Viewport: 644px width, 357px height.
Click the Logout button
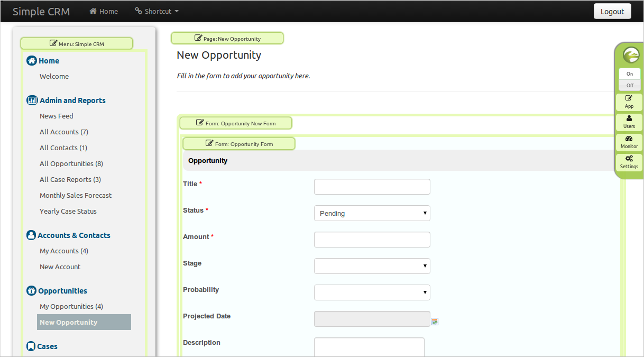click(x=612, y=11)
